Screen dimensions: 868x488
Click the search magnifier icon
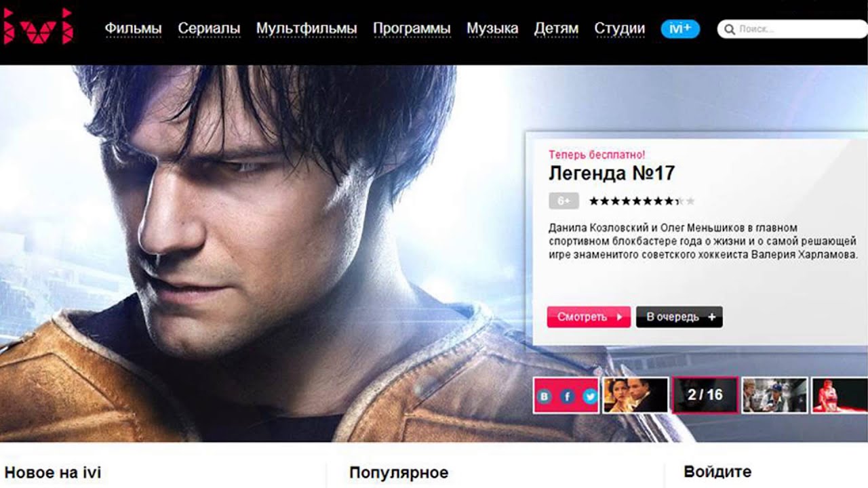pyautogui.click(x=730, y=29)
